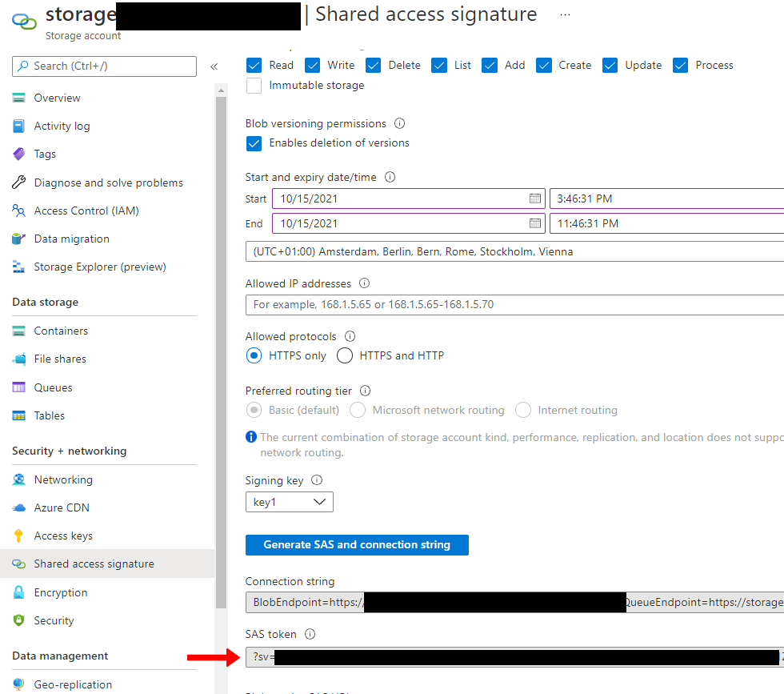Click the Start time field 3:46:31 PM

667,199
